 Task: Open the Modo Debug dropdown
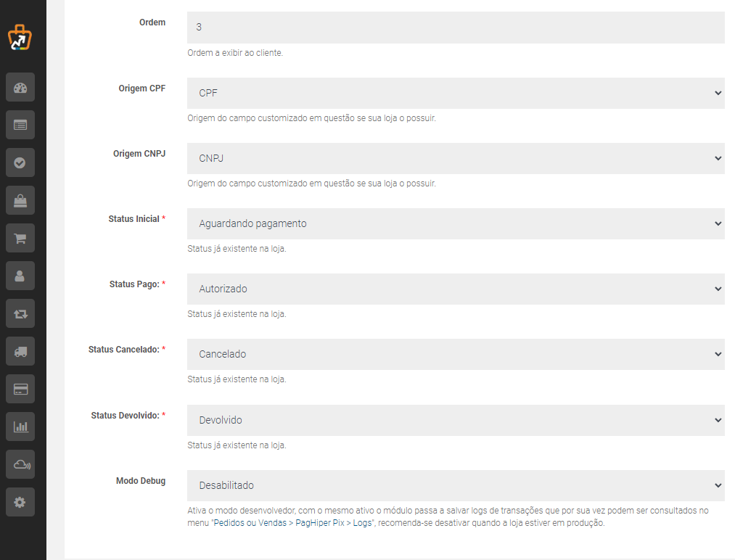(456, 485)
